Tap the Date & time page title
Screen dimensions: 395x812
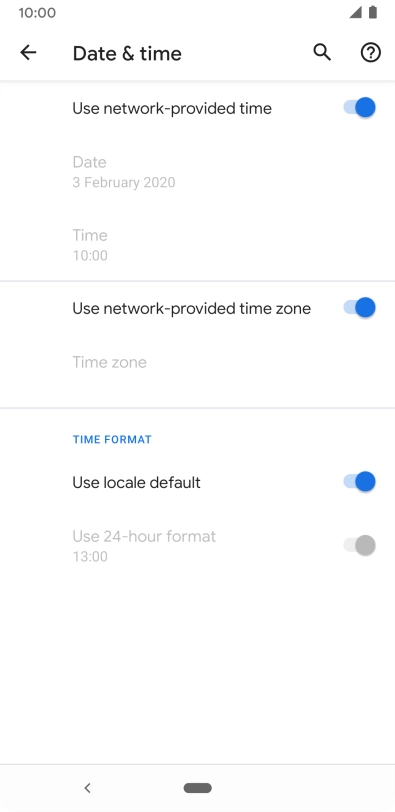[127, 53]
